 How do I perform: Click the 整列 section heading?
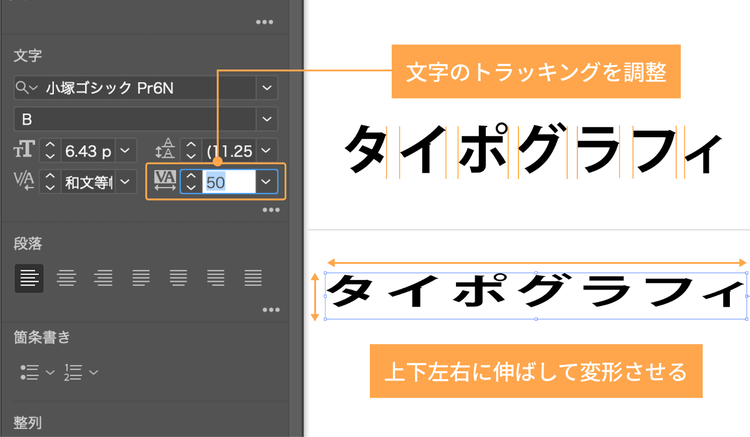(x=28, y=423)
